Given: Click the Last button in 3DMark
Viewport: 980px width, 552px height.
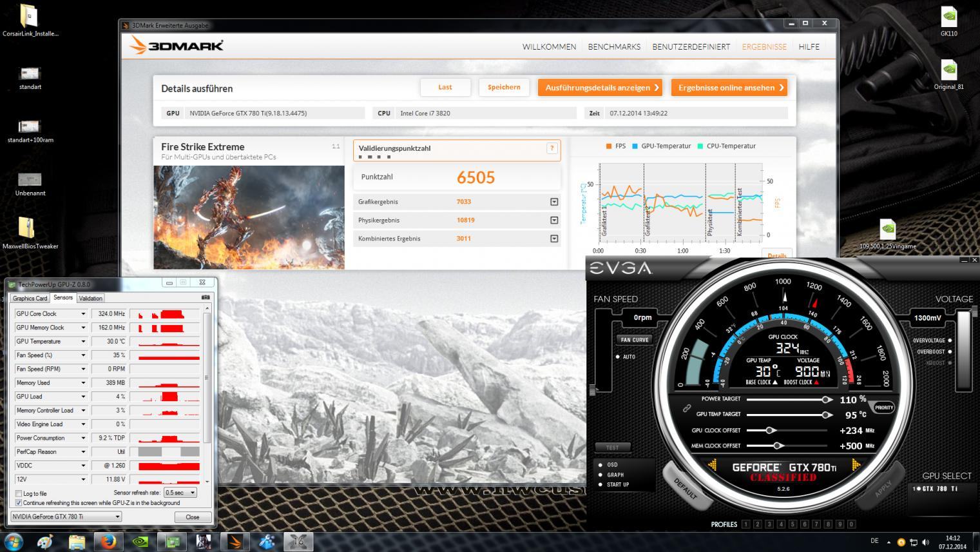Looking at the screenshot, I should pos(445,88).
